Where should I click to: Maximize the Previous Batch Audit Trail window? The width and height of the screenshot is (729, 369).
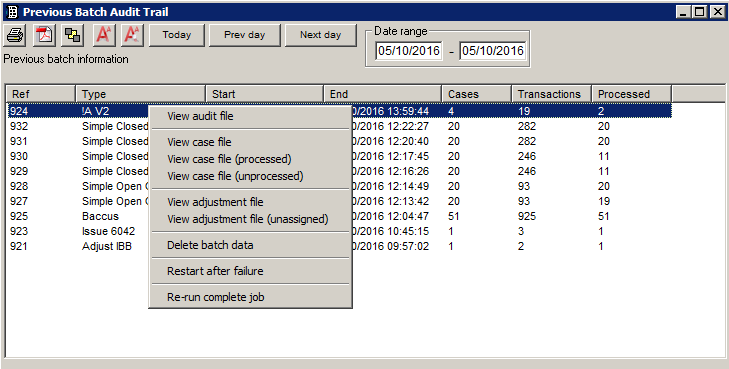pyautogui.click(x=699, y=12)
